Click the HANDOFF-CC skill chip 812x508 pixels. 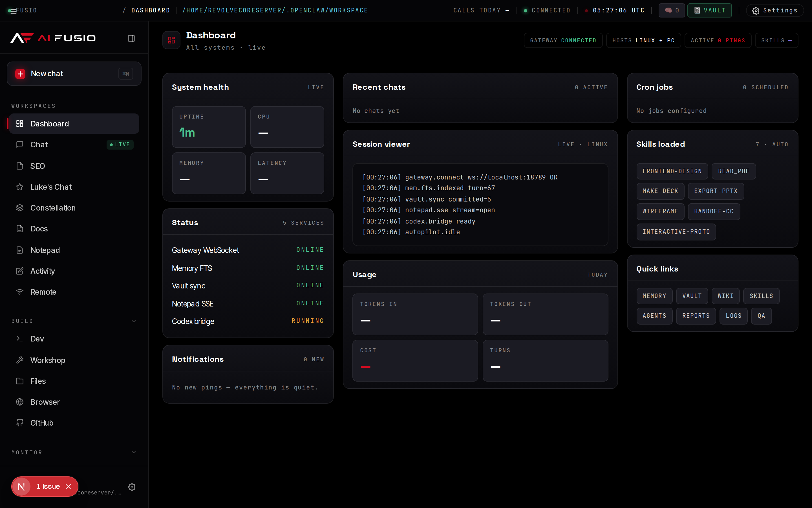click(x=714, y=212)
